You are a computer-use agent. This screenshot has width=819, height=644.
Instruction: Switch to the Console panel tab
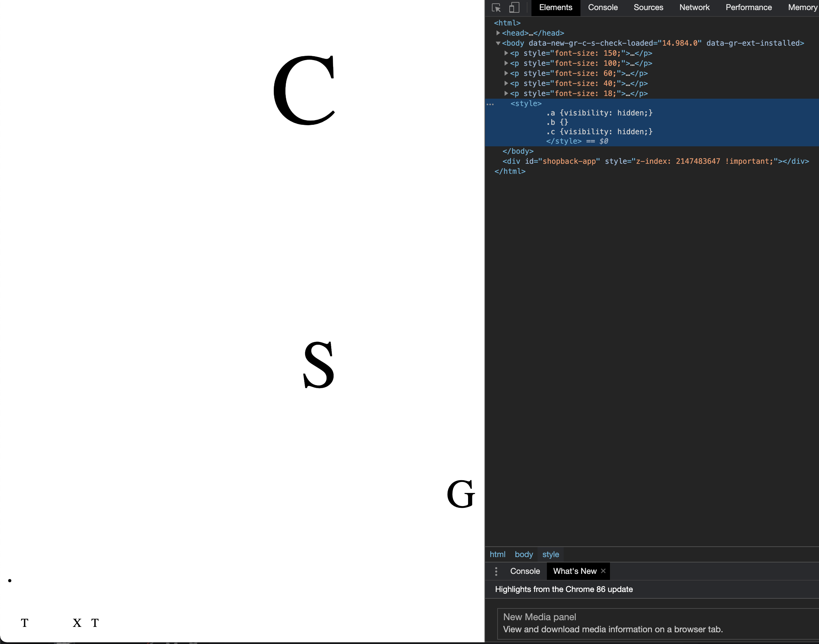point(603,7)
